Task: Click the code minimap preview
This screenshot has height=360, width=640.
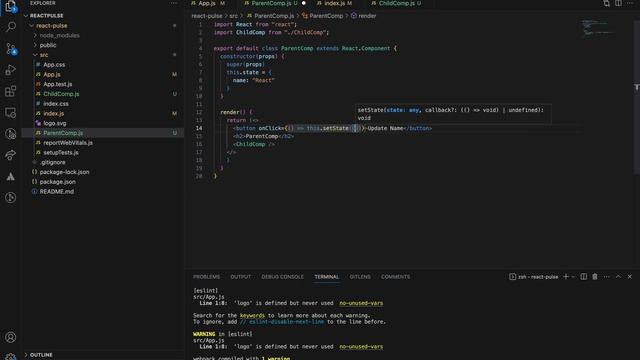Action: pos(597,28)
